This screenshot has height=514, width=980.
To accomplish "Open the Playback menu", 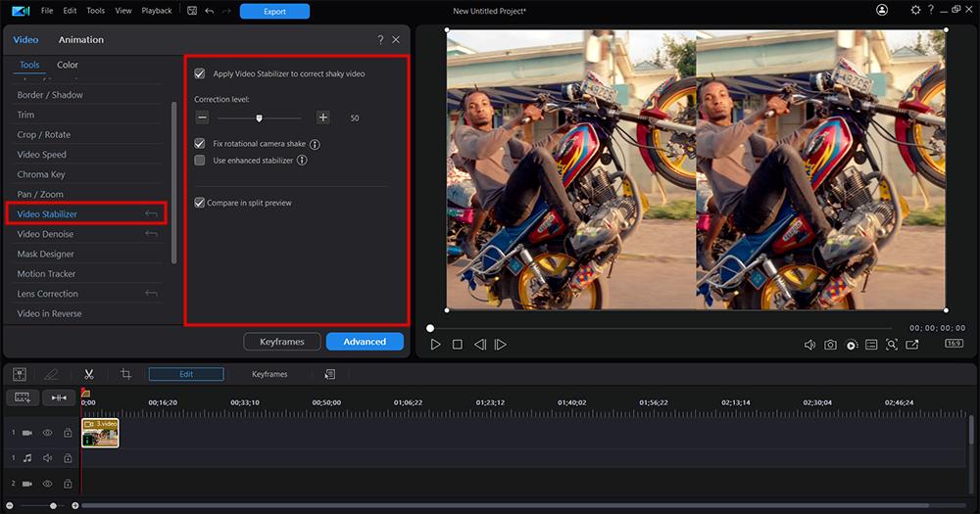I will pyautogui.click(x=156, y=11).
